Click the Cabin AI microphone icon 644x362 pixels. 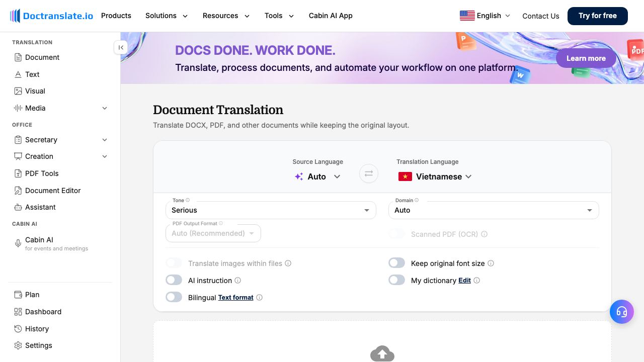click(18, 243)
